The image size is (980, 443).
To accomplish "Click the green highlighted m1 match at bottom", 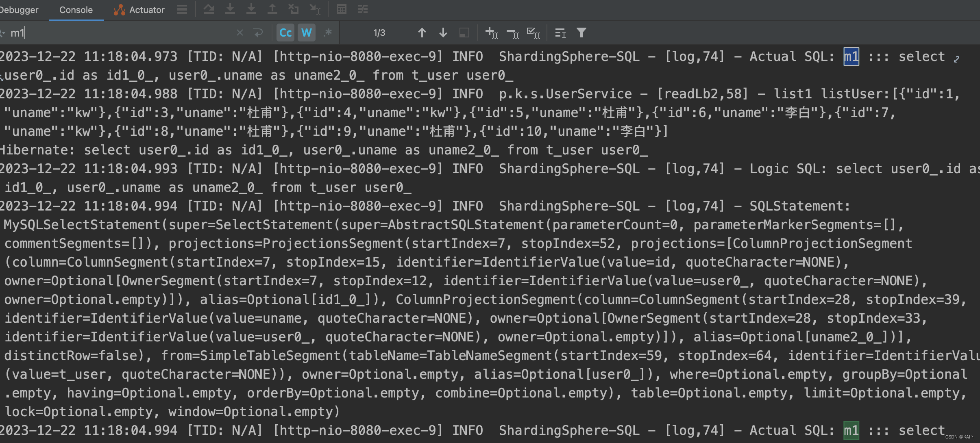I will [852, 430].
